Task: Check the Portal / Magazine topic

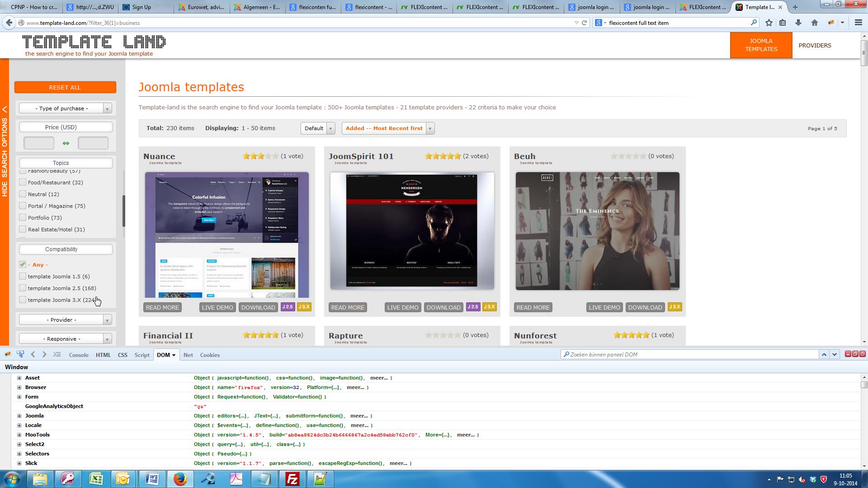Action: tap(23, 206)
